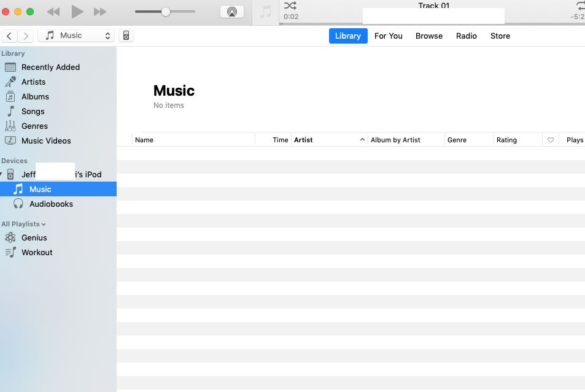Open the Browse tab
Image resolution: width=585 pixels, height=392 pixels.
pos(429,36)
